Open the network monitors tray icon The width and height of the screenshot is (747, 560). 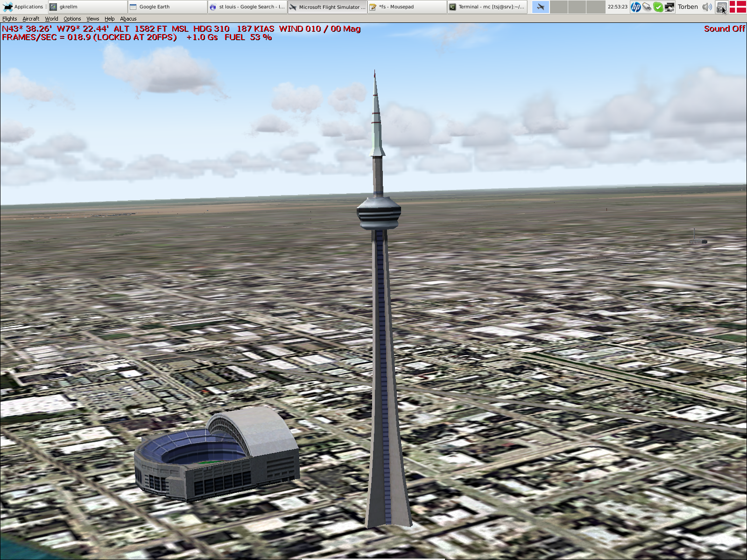669,7
